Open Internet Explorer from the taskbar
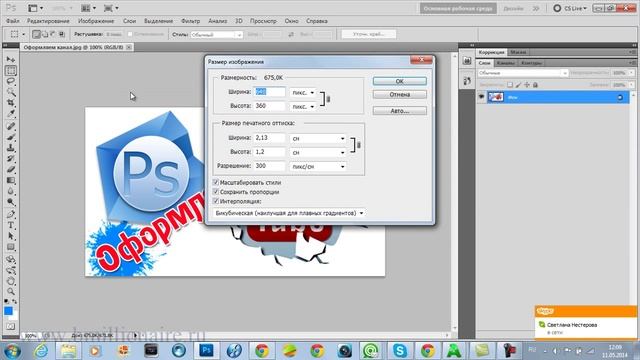This screenshot has width=640, height=360. tap(41, 350)
